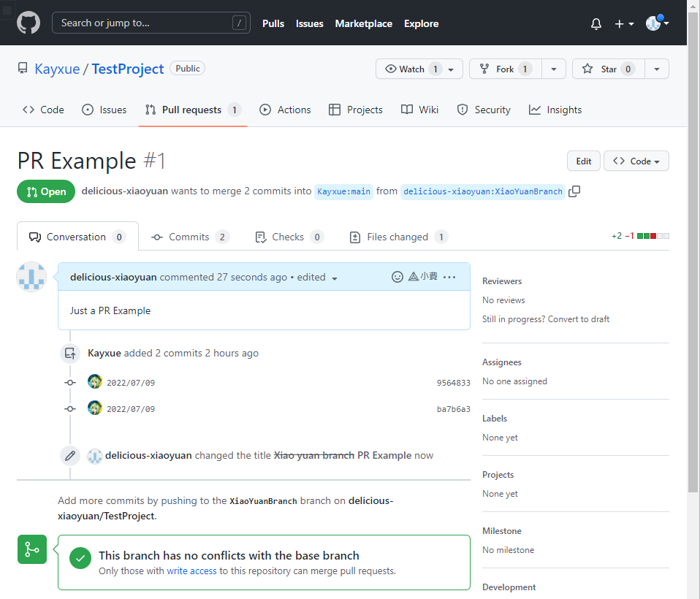Screen dimensions: 700x599
Task: Open the Star lists dropdown arrow
Action: pos(657,69)
